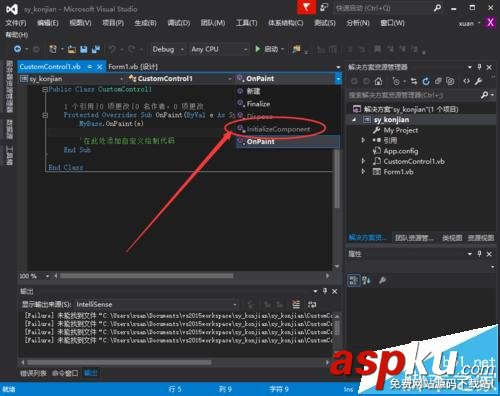Collapse the OnPaint Sub code block

45,115
